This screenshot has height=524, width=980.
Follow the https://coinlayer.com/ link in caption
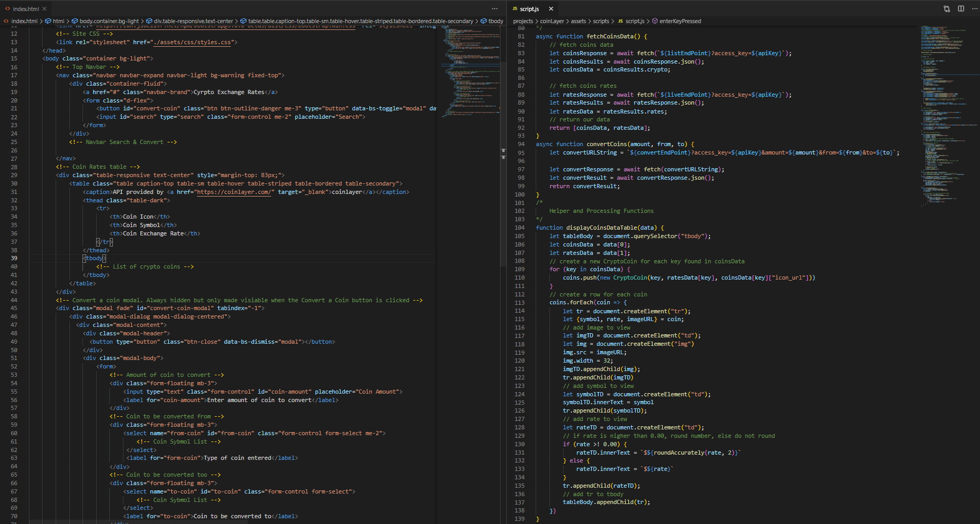(234, 192)
